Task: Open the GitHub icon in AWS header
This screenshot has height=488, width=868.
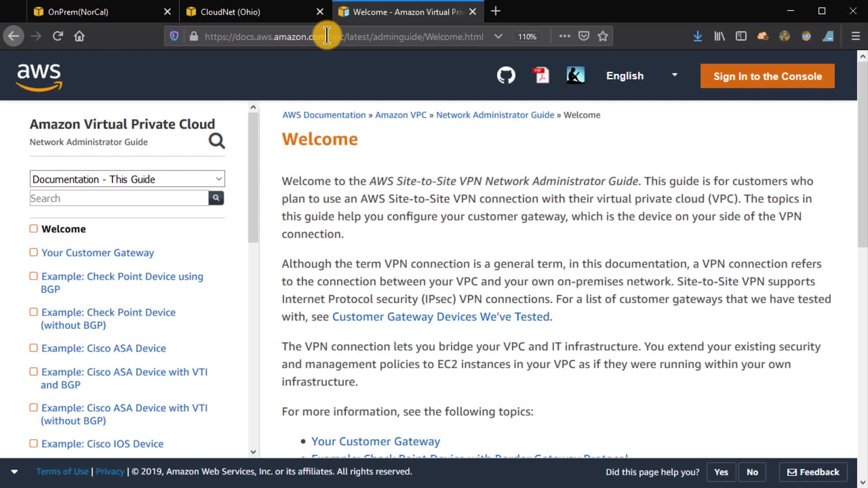Action: [x=506, y=75]
